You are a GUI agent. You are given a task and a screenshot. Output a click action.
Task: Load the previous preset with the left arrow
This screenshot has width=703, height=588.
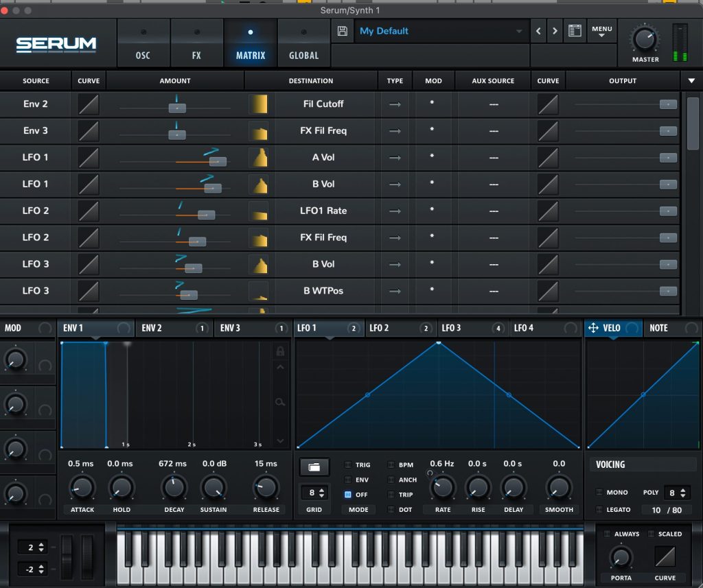(538, 31)
